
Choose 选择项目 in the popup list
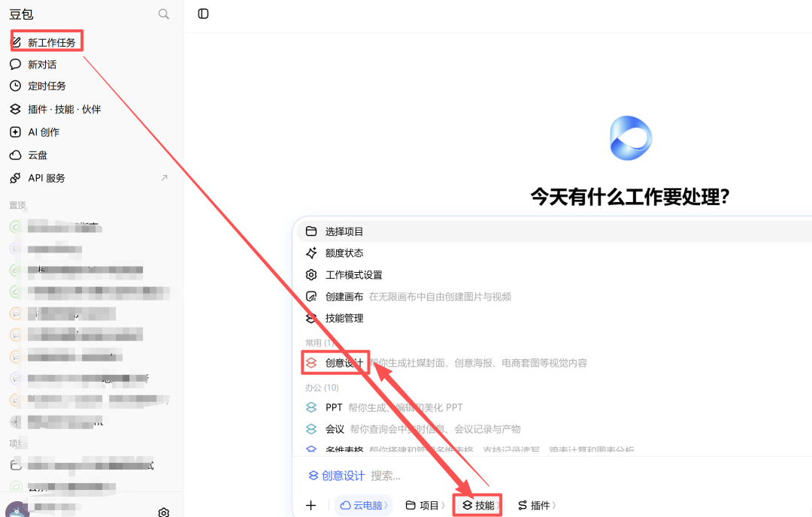click(x=555, y=231)
